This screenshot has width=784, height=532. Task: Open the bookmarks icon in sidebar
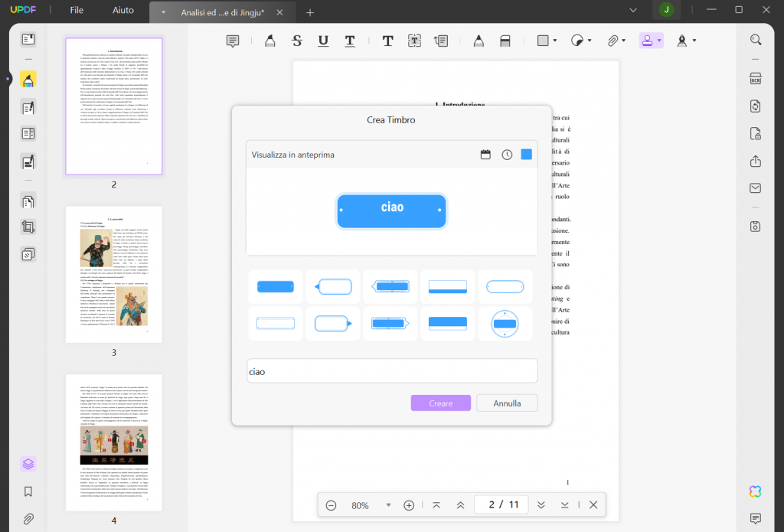pyautogui.click(x=28, y=491)
